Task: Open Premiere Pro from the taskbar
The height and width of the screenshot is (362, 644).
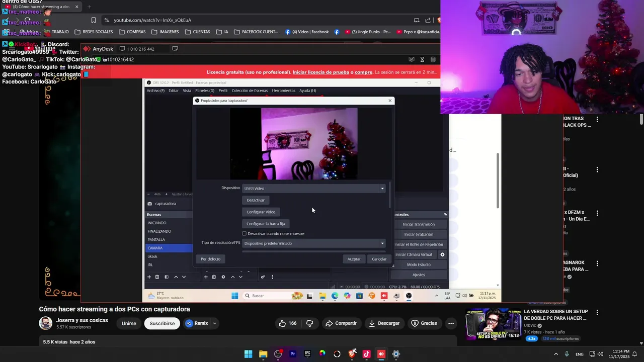Action: click(x=293, y=354)
